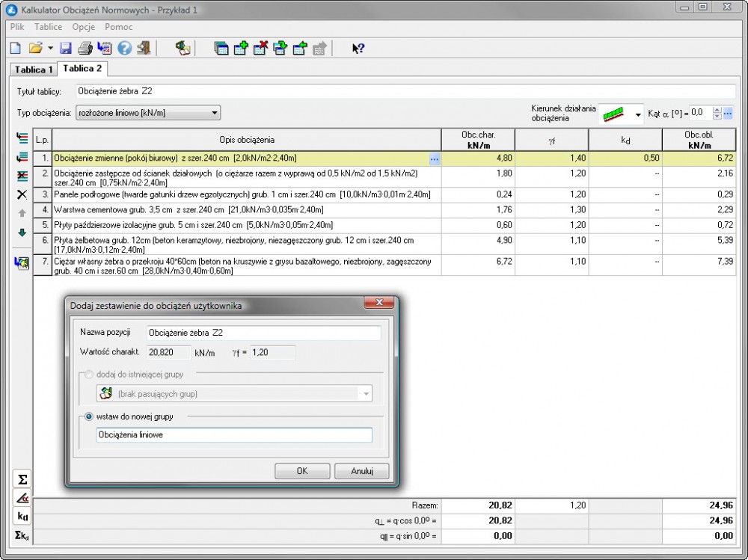Toggle the Sigma sum button in left sidebar
748x560 pixels.
[22, 479]
